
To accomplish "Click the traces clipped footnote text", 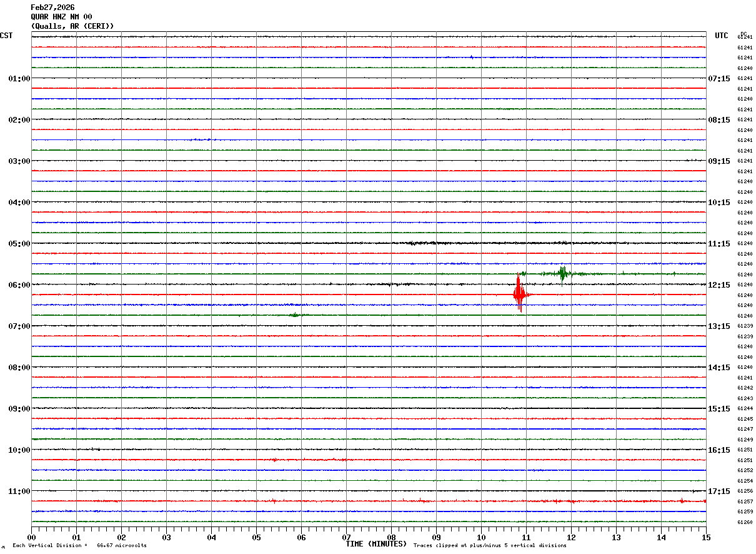I will tap(490, 546).
